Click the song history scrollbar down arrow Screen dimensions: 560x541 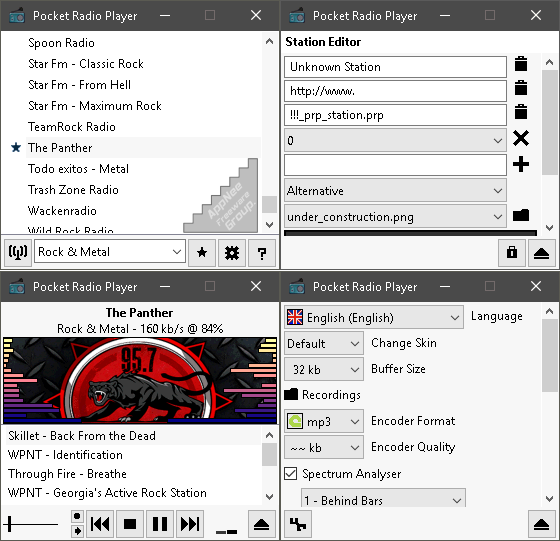[x=270, y=496]
